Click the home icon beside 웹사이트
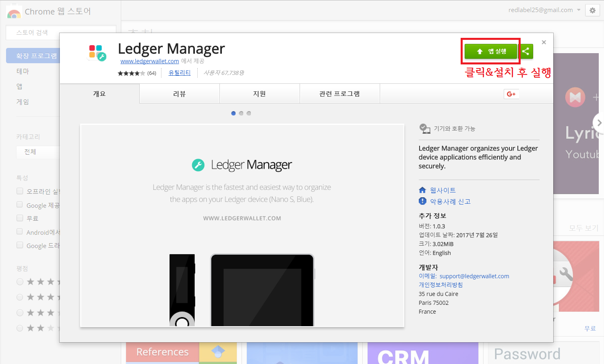Screen dimensions: 604x364 (x=422, y=190)
